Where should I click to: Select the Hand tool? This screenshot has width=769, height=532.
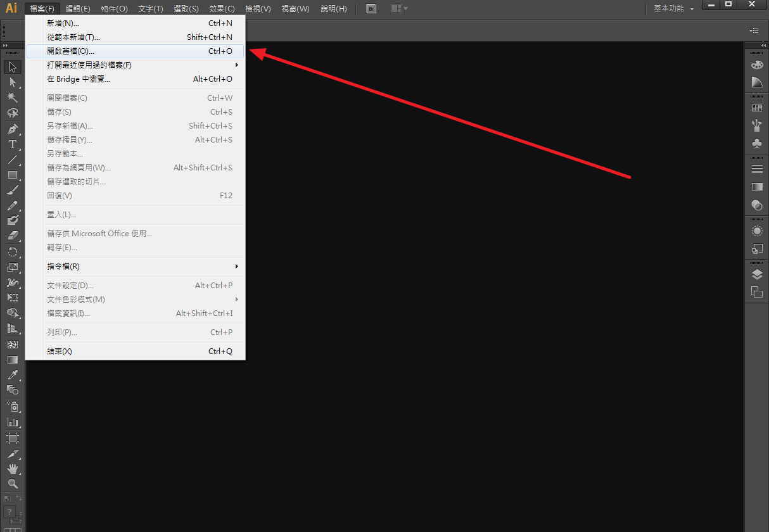12,469
